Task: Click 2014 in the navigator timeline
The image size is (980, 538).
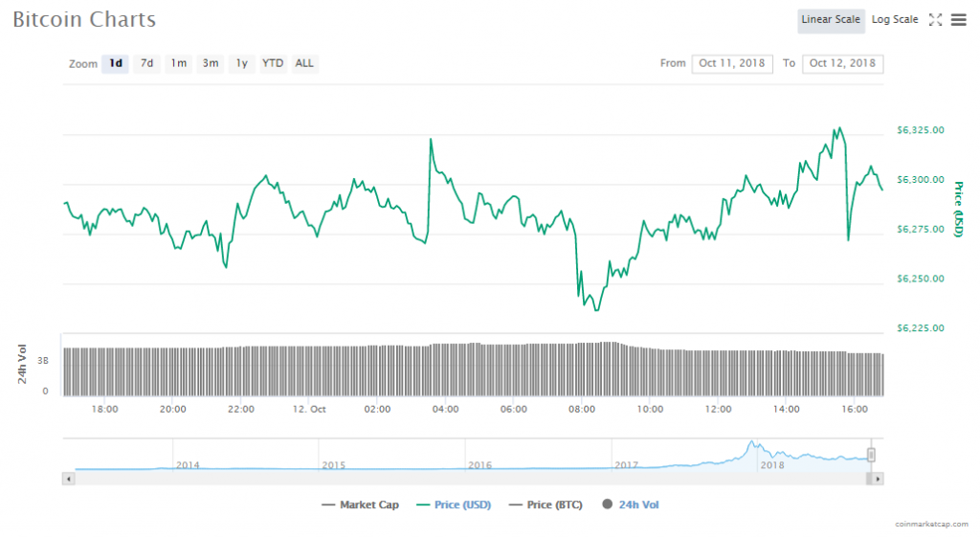Action: click(x=188, y=465)
